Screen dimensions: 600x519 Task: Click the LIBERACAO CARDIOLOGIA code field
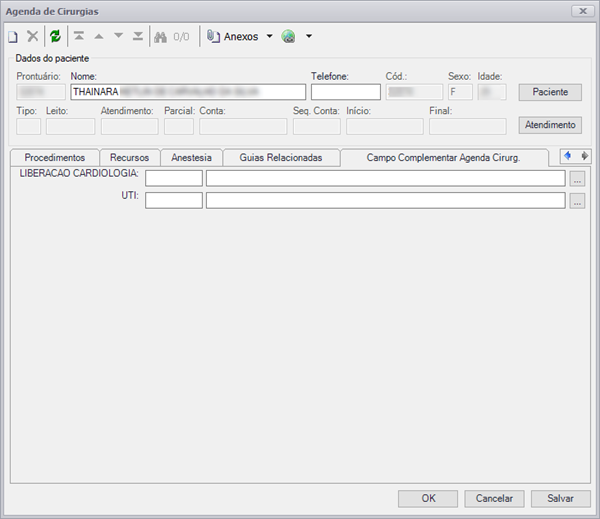[174, 179]
